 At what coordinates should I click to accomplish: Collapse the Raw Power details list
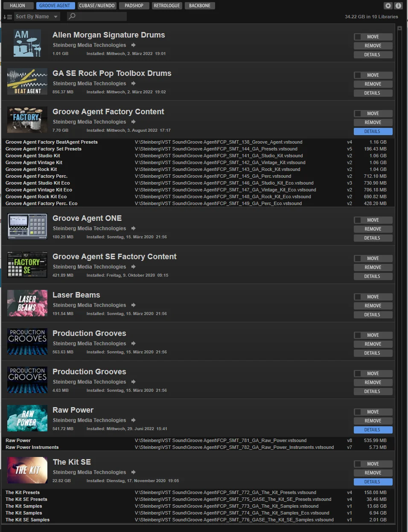coord(373,430)
